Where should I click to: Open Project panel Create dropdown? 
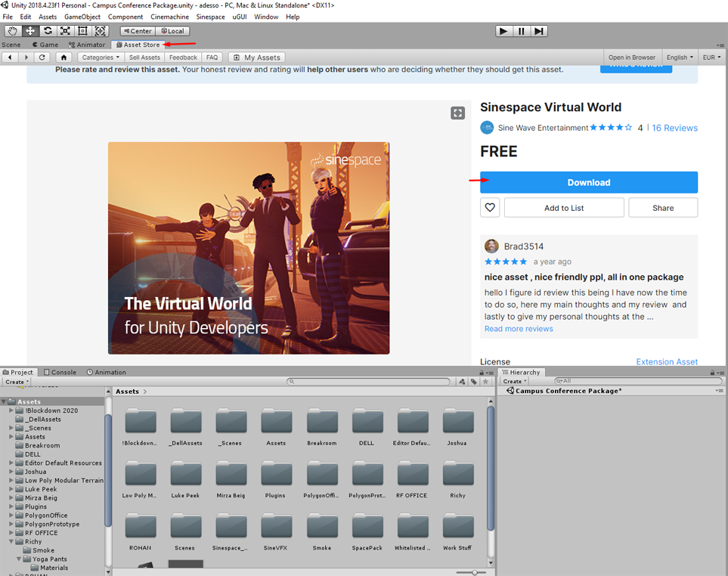[x=17, y=382]
